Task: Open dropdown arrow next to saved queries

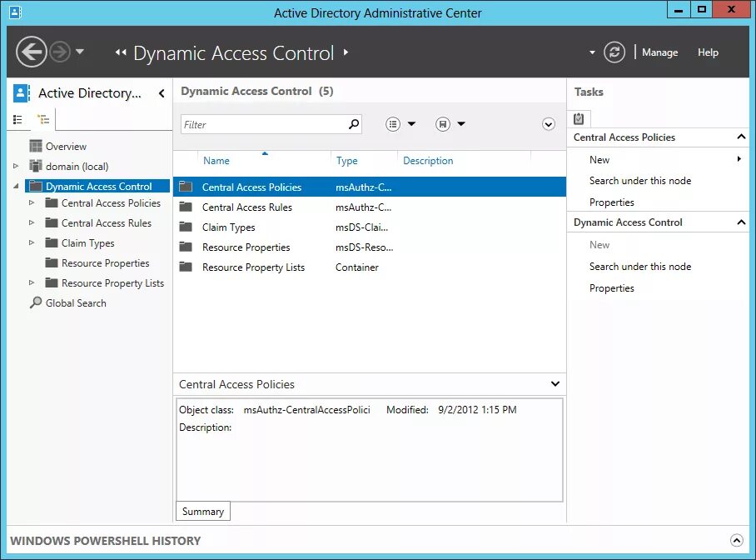Action: click(x=461, y=124)
